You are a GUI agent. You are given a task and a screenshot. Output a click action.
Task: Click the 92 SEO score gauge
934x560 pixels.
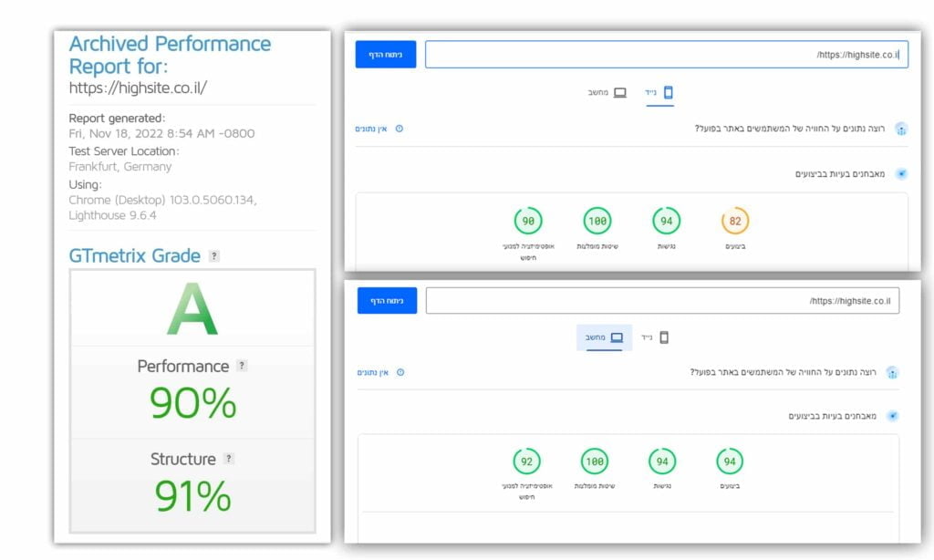point(526,461)
